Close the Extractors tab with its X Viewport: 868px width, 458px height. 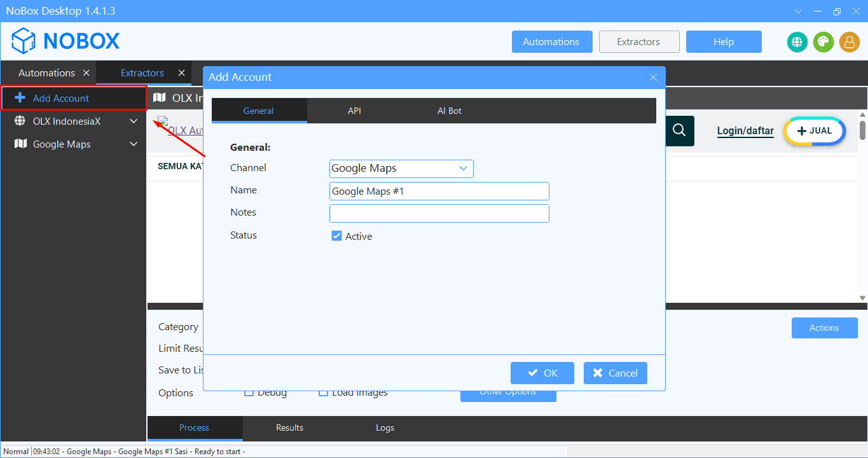[182, 73]
